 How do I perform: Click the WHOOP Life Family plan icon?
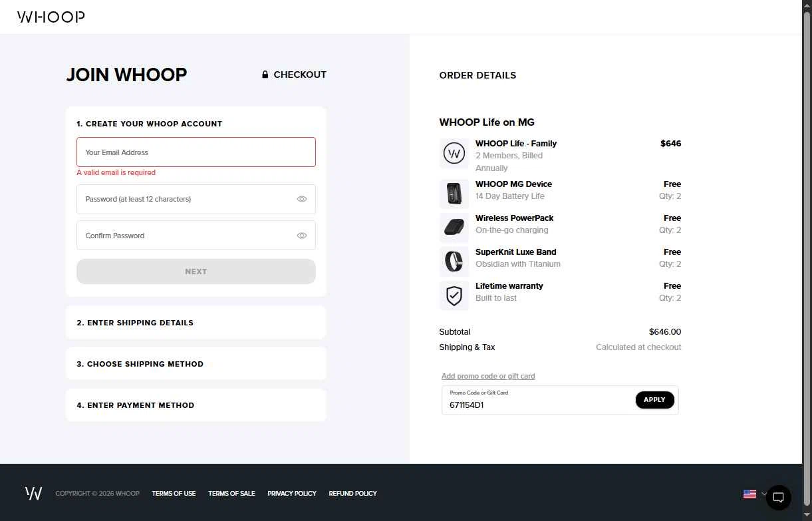coord(454,154)
